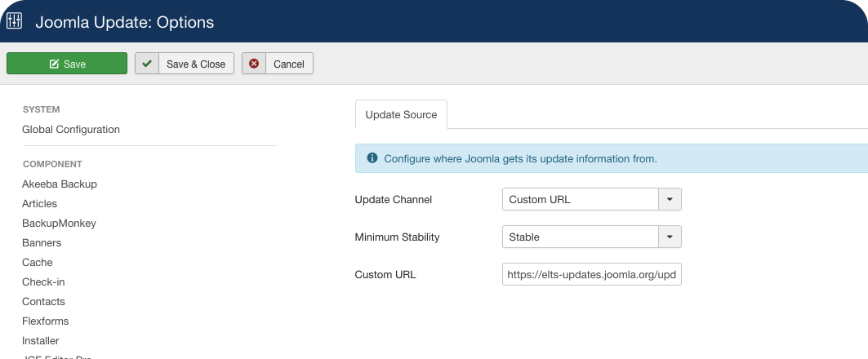
Task: Open Check-in component options
Action: (43, 282)
